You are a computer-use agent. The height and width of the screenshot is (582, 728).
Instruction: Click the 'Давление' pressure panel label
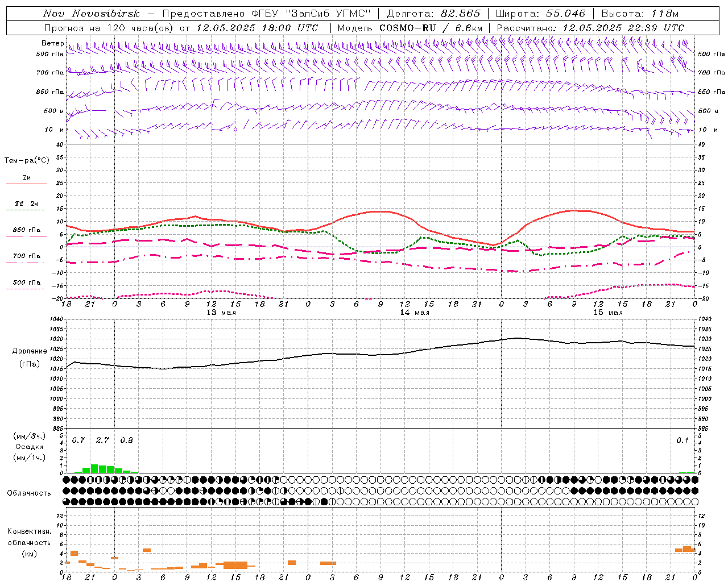coord(30,351)
